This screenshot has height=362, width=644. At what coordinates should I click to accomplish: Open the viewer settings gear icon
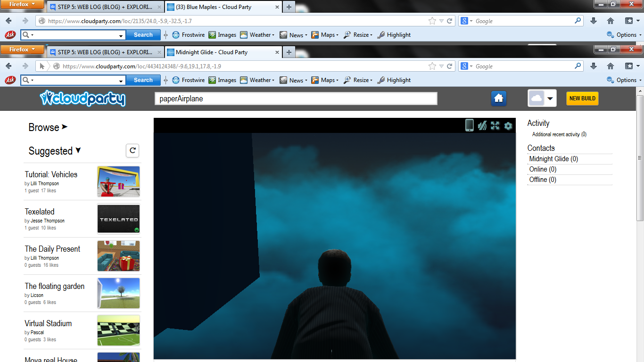508,125
